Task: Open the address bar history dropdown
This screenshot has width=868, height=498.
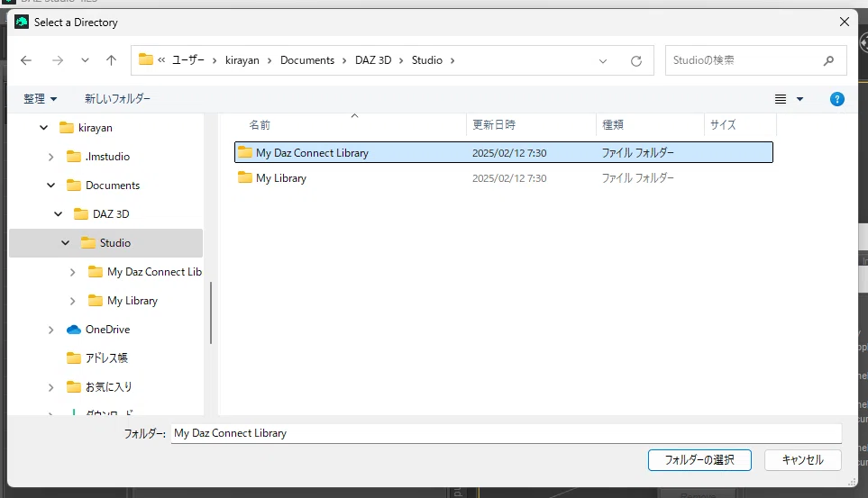Action: tap(603, 61)
